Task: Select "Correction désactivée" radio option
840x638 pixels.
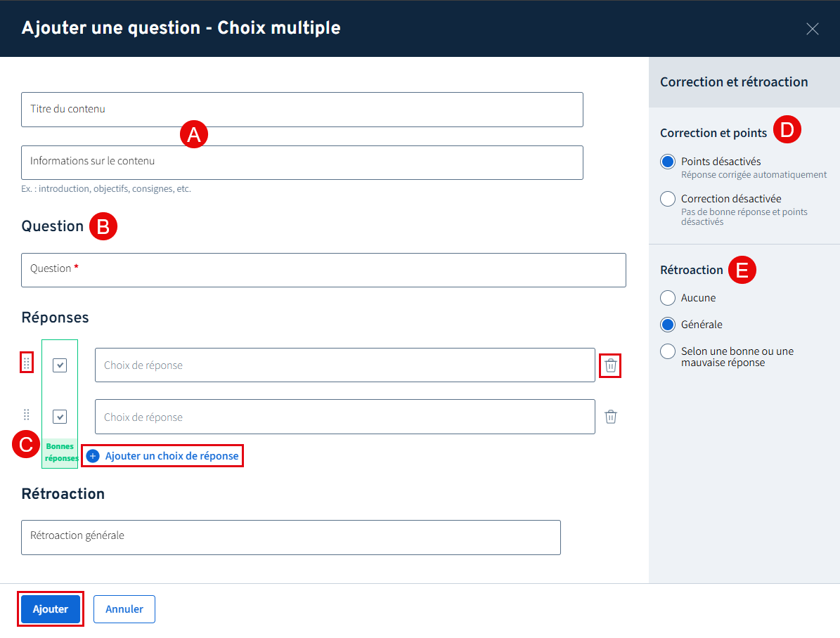Action: click(x=668, y=199)
